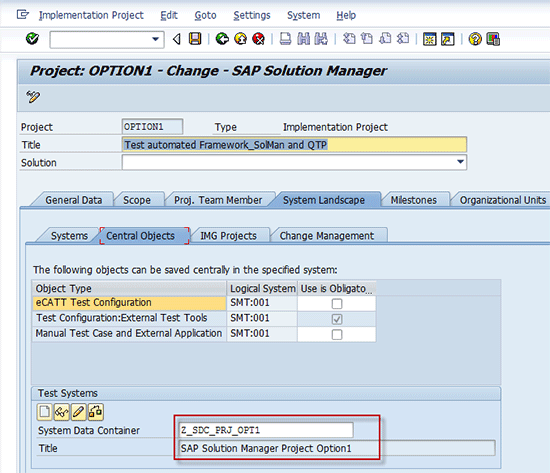Switch to the Proj. Team Member tab

pos(218,200)
